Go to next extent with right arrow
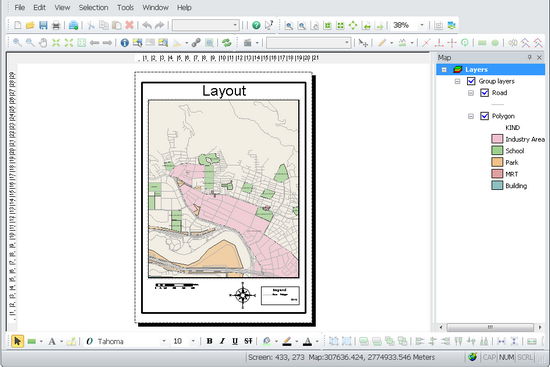 [x=107, y=43]
